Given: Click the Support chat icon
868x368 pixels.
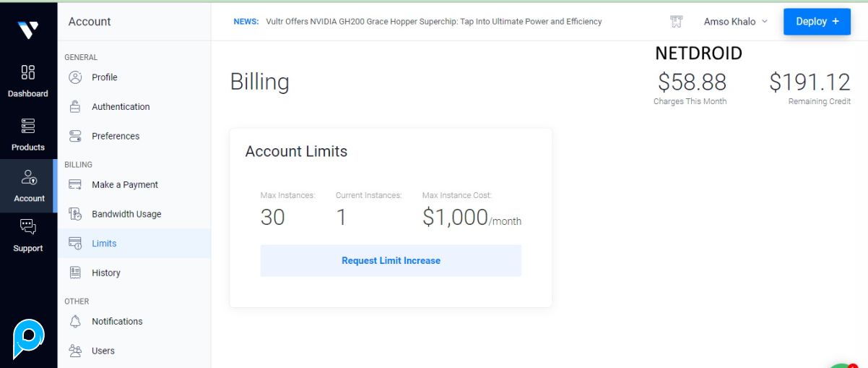Looking at the screenshot, I should (x=28, y=227).
